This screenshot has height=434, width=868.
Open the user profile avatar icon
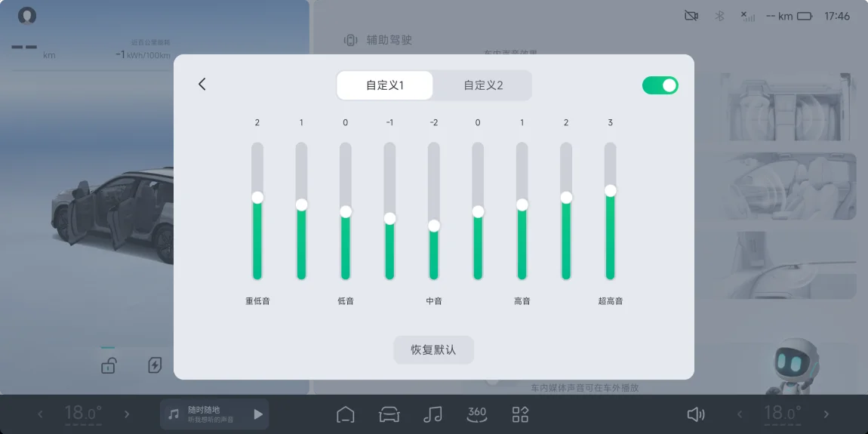[27, 16]
